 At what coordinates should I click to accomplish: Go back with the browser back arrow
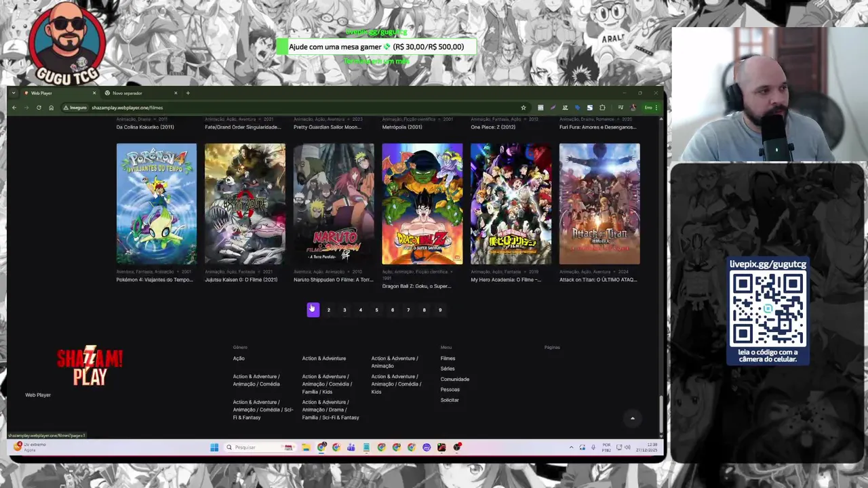14,108
